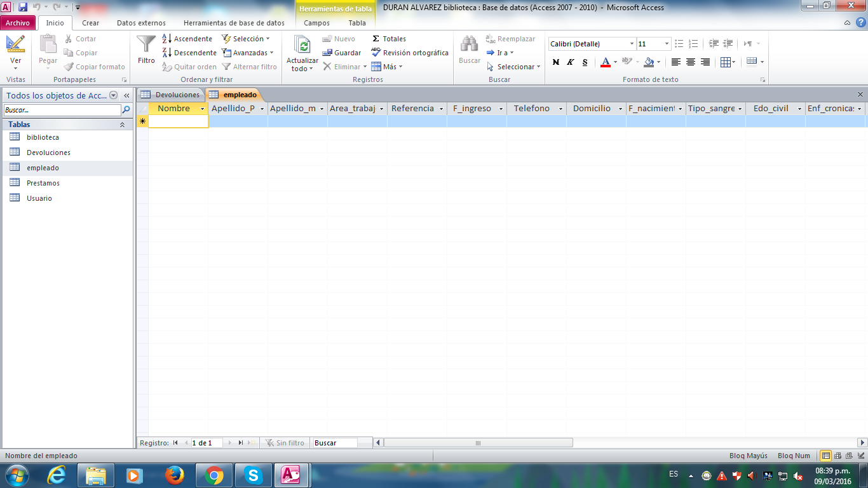Image resolution: width=868 pixels, height=488 pixels.
Task: Sort records with Ascendente
Action: pos(187,39)
